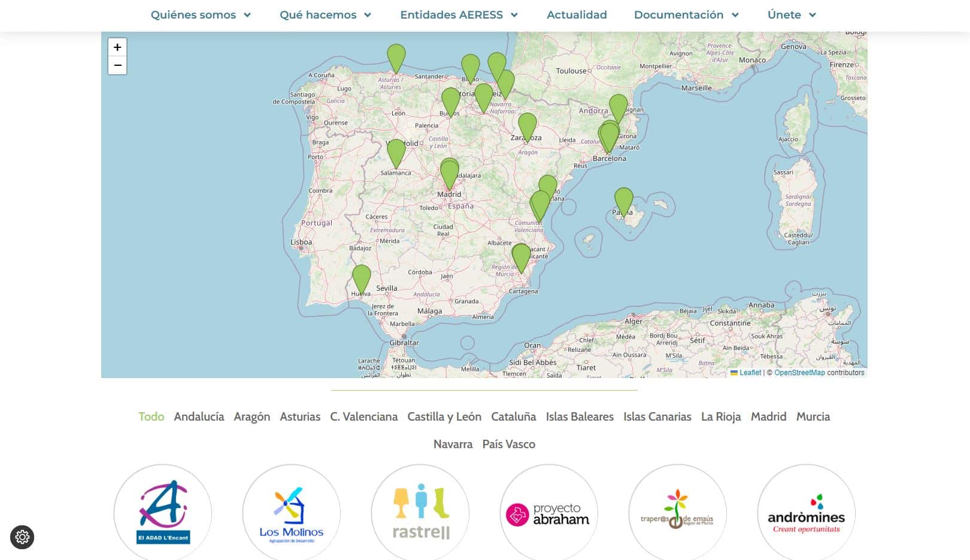Select the map marker near Murcia
The height and width of the screenshot is (560, 970).
521,258
